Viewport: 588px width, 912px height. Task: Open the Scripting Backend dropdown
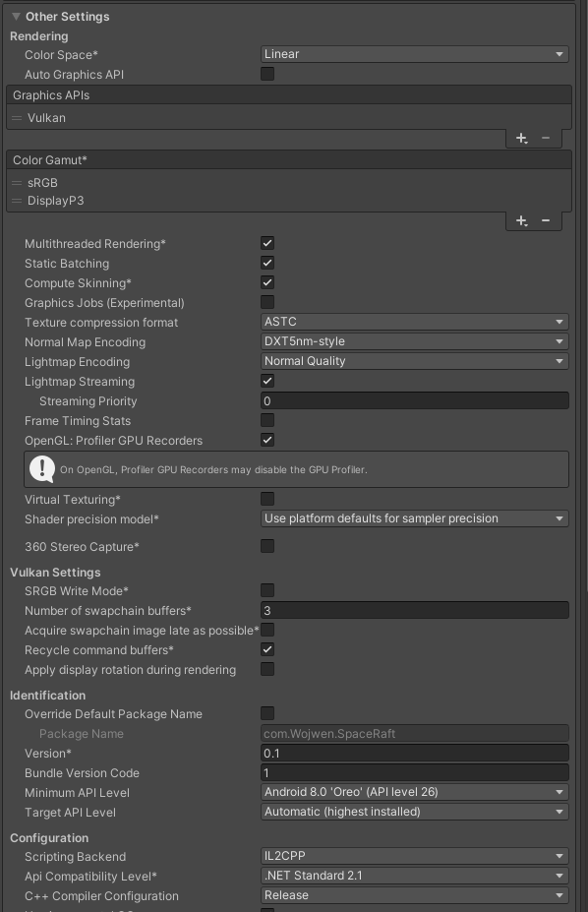click(x=413, y=856)
